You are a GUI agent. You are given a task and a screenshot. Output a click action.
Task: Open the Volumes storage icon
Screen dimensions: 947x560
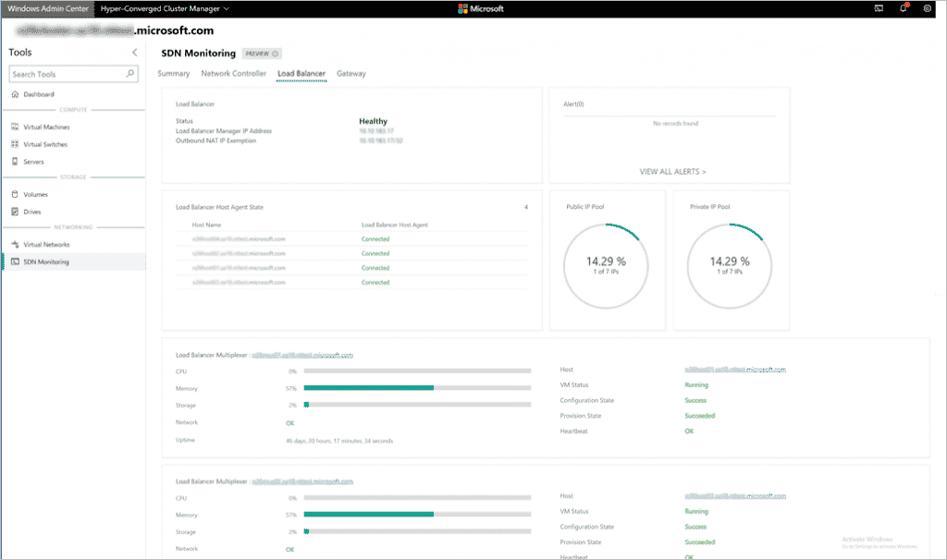(15, 194)
